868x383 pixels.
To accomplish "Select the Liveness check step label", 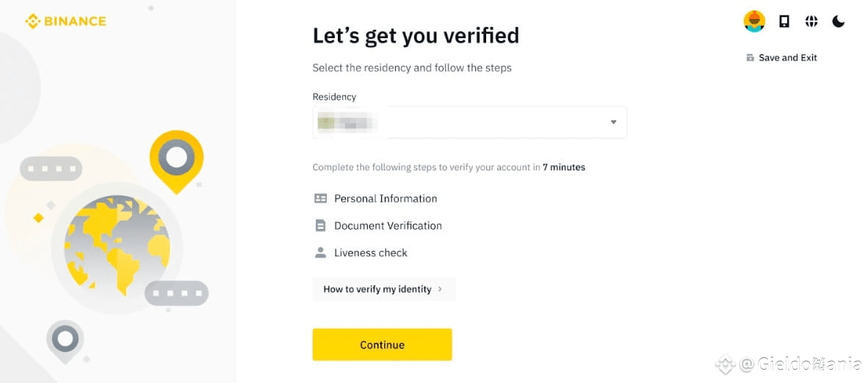I will pos(371,252).
